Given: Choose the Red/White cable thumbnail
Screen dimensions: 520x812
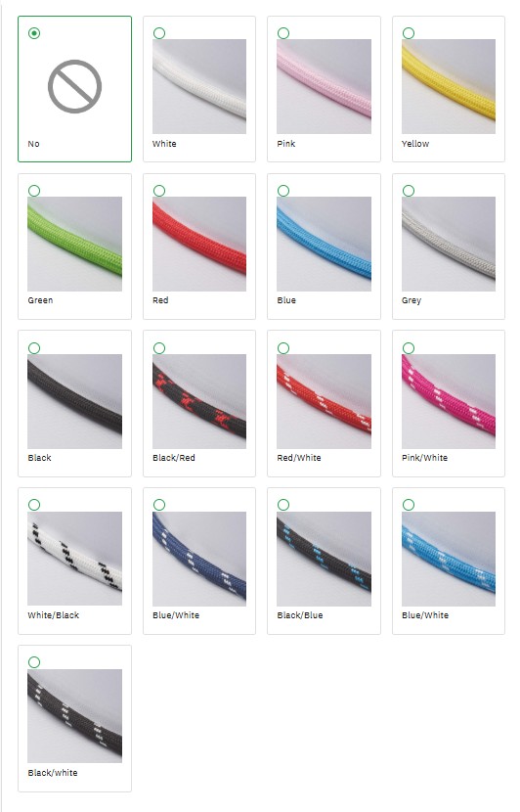Looking at the screenshot, I should point(324,401).
